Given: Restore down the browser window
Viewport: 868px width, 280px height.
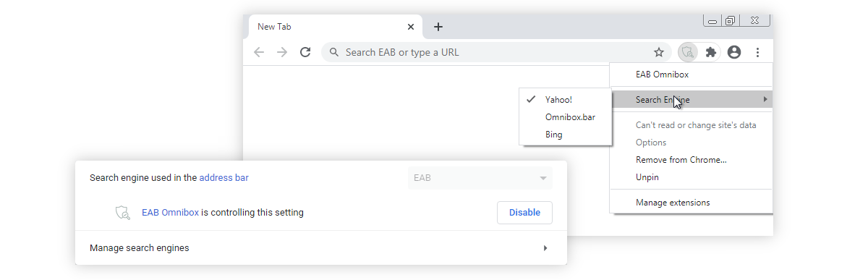Looking at the screenshot, I should 731,21.
